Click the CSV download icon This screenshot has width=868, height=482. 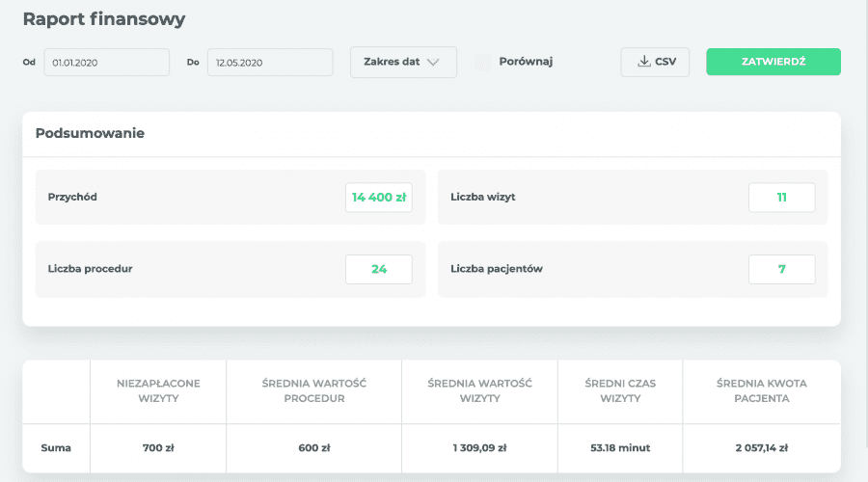[644, 62]
